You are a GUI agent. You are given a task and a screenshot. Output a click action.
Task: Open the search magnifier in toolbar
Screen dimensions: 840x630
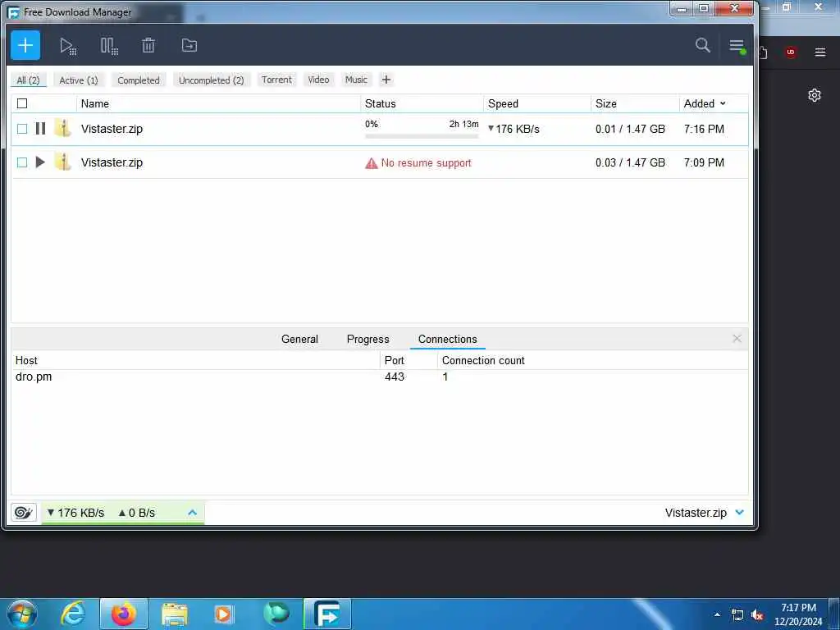702,45
